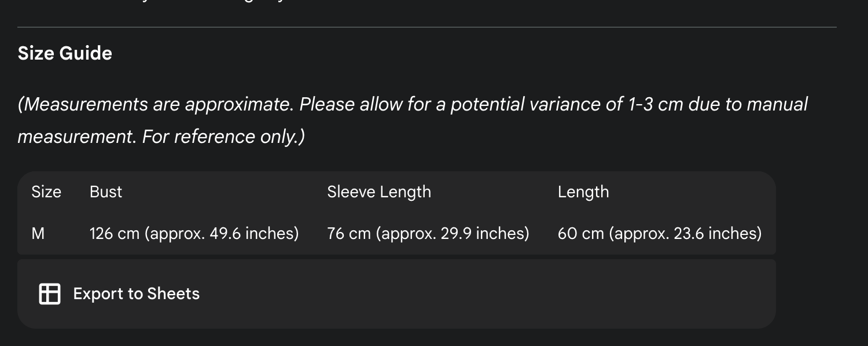Screen dimensions: 868x346
Task: Click the "76 cm" sleeve length value
Action: (x=349, y=234)
